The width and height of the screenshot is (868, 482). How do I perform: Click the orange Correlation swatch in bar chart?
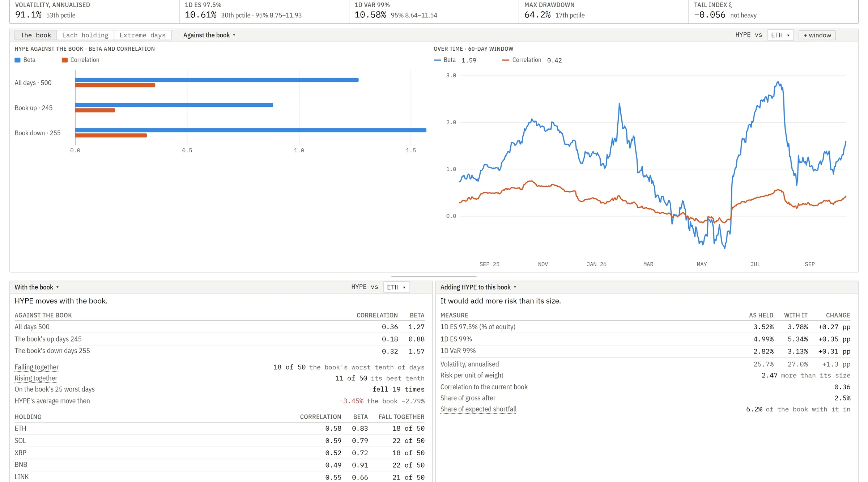65,60
